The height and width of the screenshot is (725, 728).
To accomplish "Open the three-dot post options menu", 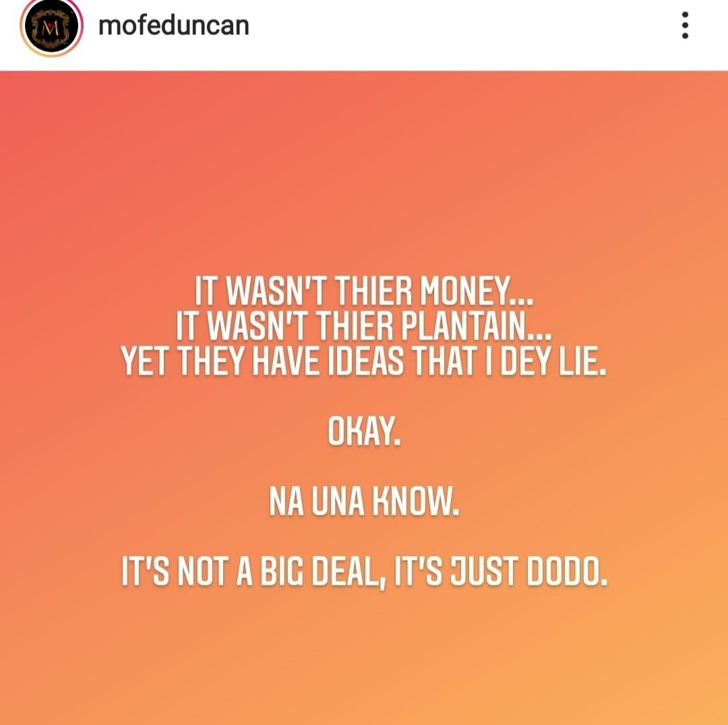I will click(x=685, y=26).
